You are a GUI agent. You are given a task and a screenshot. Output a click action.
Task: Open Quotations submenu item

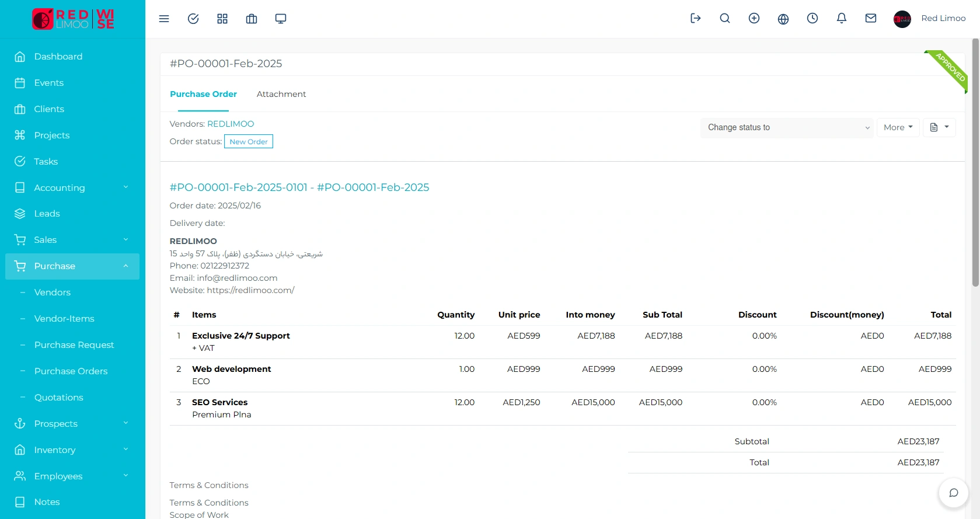(x=58, y=398)
